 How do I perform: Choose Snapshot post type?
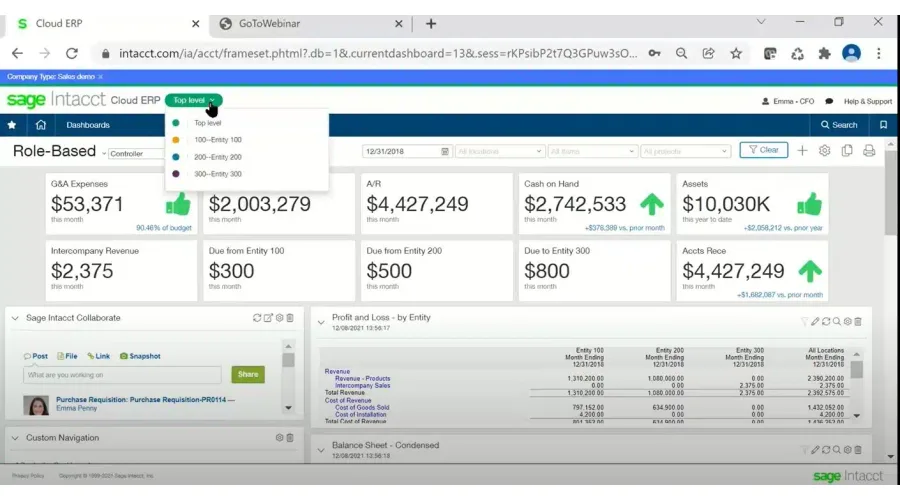(x=140, y=356)
